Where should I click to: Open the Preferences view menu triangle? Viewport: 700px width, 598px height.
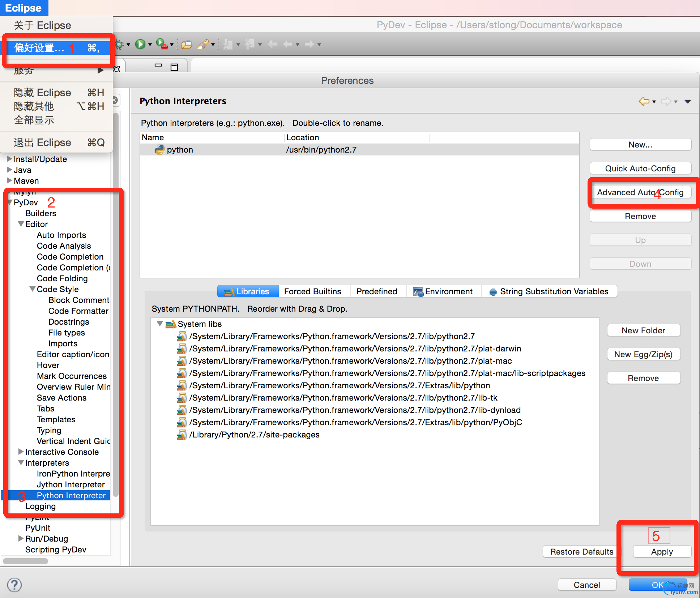pyautogui.click(x=688, y=102)
